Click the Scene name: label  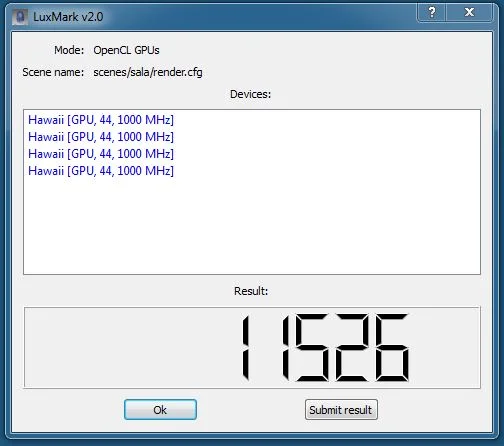[x=53, y=72]
